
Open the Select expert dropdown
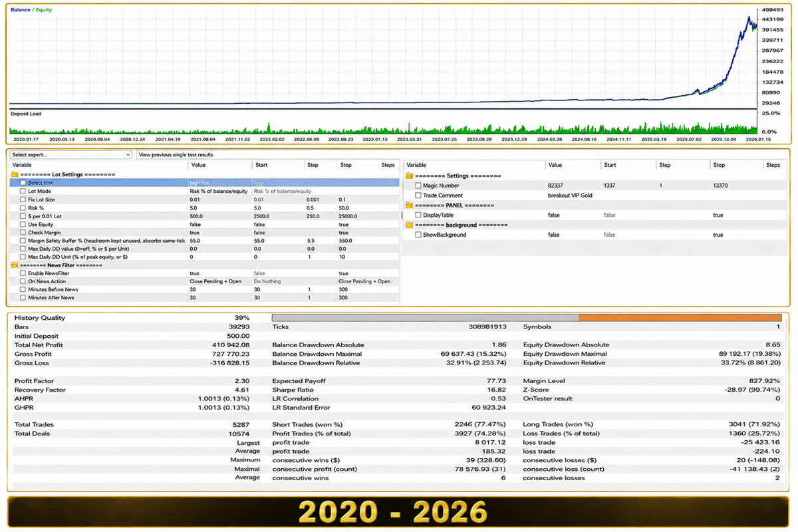(72, 155)
